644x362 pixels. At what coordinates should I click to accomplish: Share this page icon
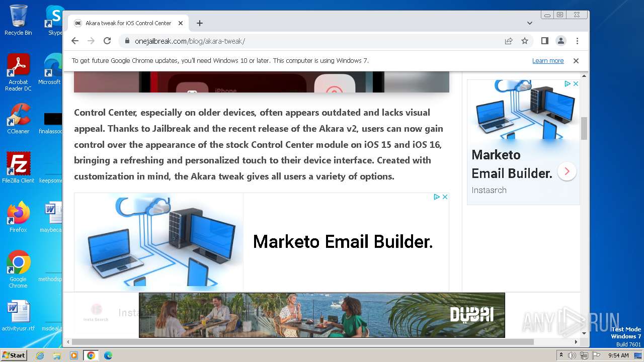click(509, 41)
